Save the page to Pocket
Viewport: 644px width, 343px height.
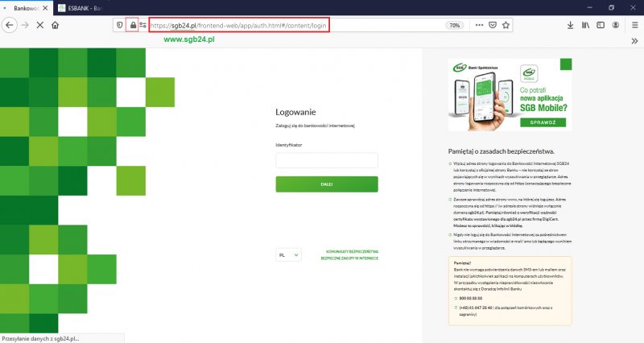pos(493,25)
